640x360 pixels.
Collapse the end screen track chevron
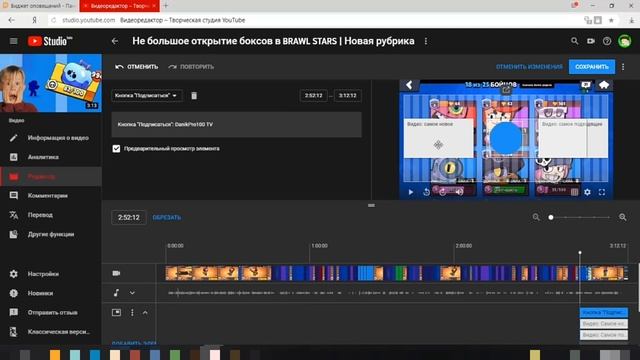145,313
